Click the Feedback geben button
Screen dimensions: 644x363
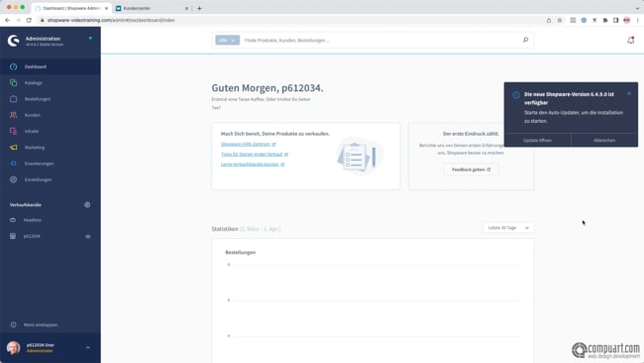tap(471, 170)
